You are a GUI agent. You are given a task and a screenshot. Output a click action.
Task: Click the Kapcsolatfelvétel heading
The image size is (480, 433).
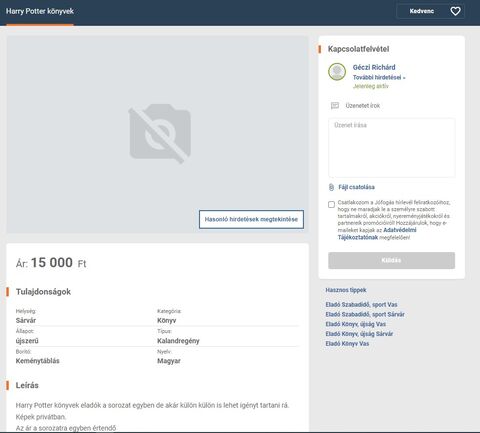tap(358, 49)
